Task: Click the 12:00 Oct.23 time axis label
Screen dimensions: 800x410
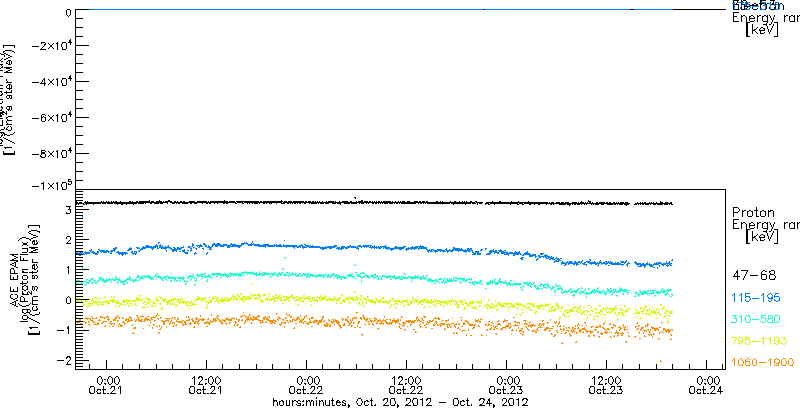Action: pos(606,386)
